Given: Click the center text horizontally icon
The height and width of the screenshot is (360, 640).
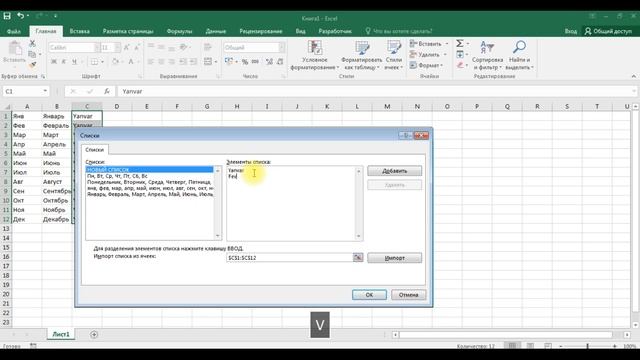Looking at the screenshot, I should 161,62.
